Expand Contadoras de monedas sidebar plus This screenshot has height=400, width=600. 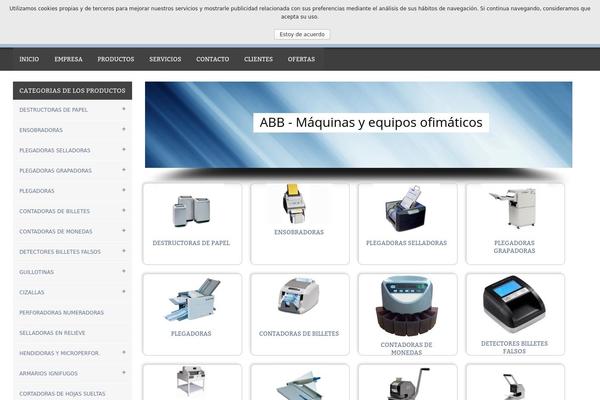(124, 231)
